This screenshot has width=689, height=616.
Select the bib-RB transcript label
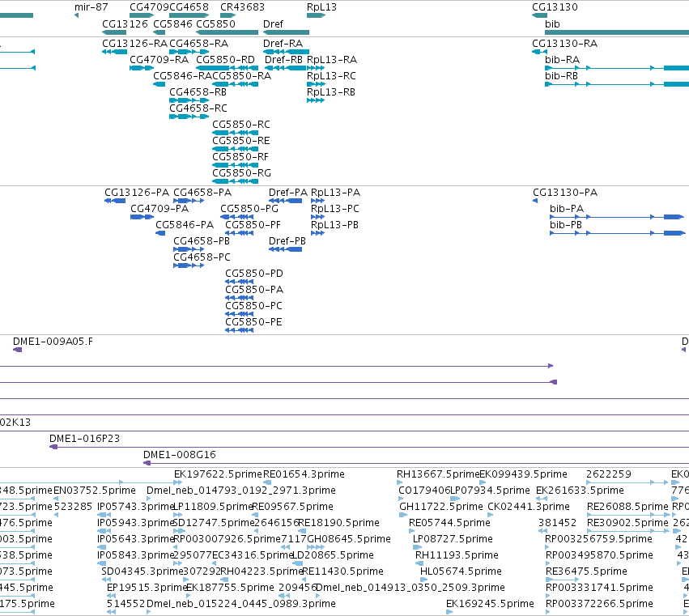pos(561,76)
